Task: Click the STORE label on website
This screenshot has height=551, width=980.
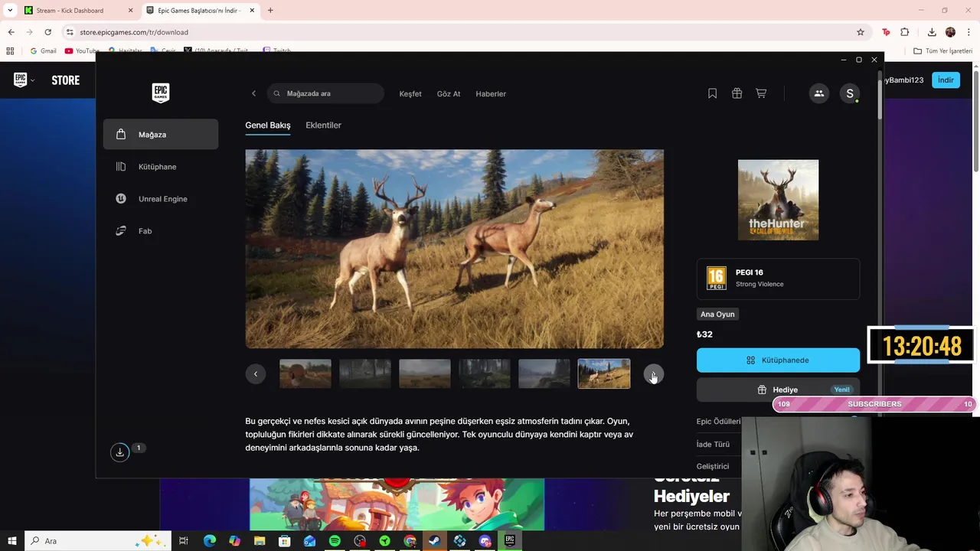Action: (x=66, y=80)
